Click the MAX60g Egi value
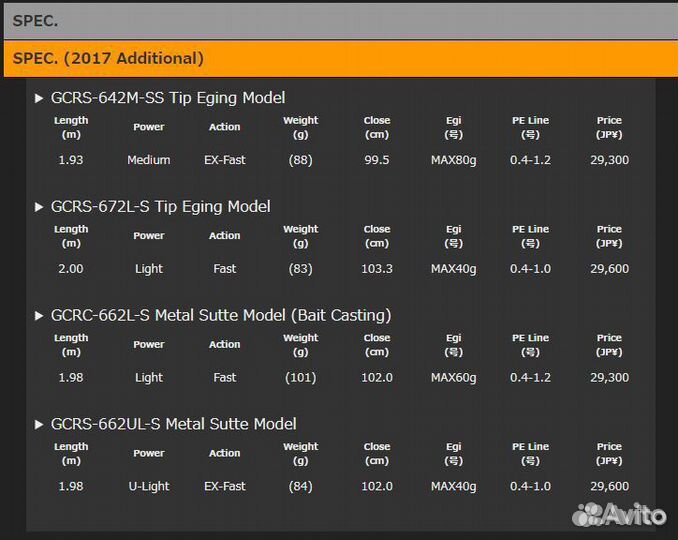The image size is (678, 540). [x=453, y=378]
